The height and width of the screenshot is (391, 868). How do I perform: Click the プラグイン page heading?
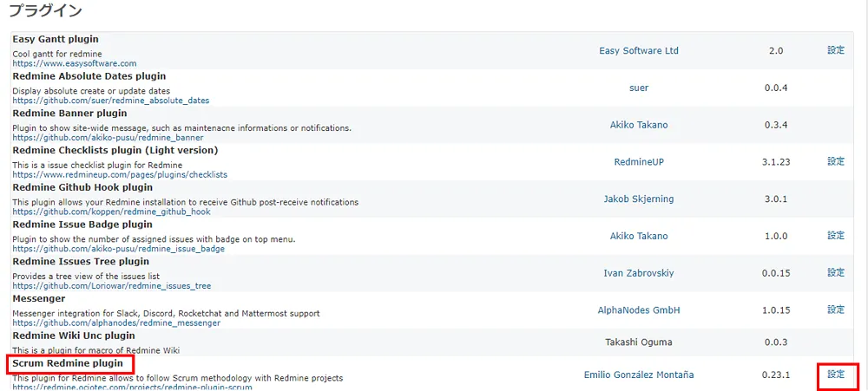click(x=46, y=10)
